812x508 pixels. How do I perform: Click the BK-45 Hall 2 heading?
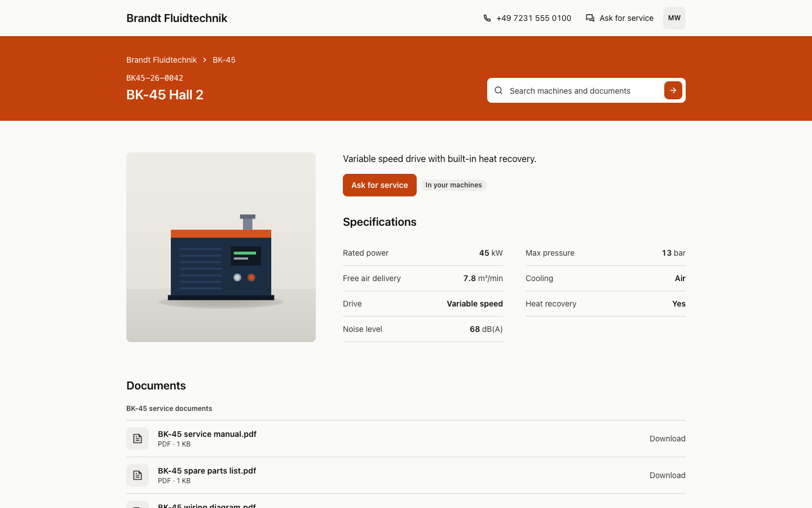165,95
